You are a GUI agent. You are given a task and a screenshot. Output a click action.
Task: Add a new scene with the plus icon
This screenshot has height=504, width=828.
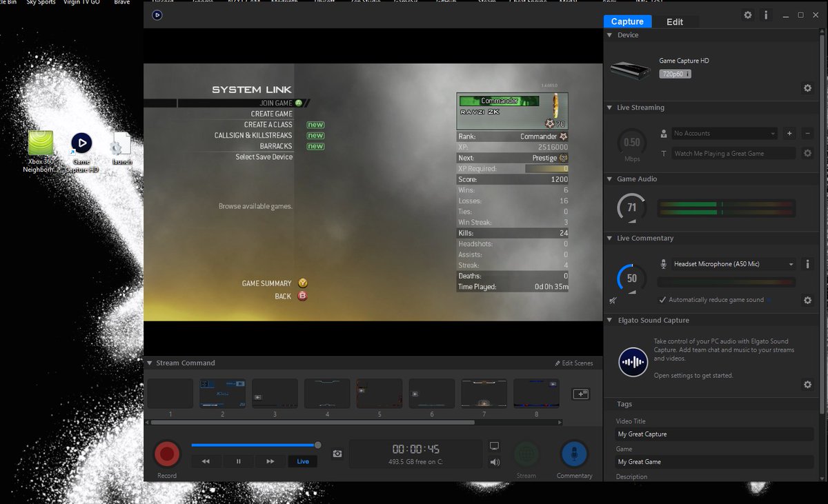tap(581, 394)
